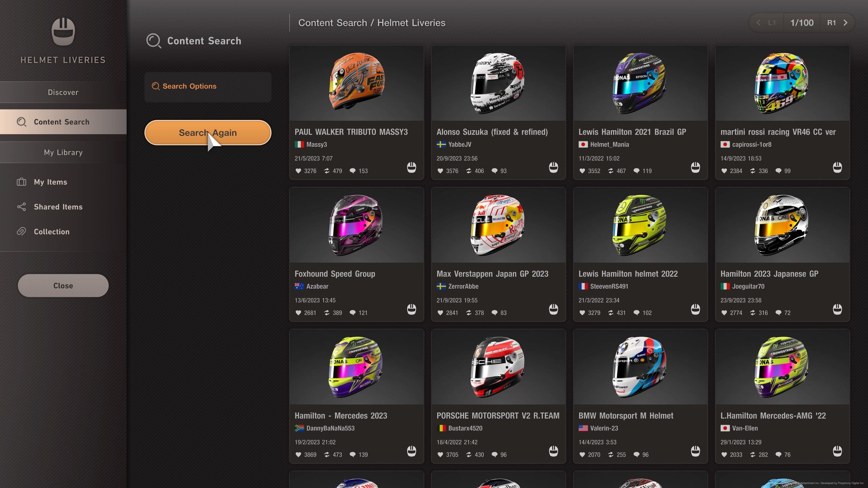The width and height of the screenshot is (868, 488).
Task: Click creator name DannyBaNaNa553
Action: pos(330,428)
